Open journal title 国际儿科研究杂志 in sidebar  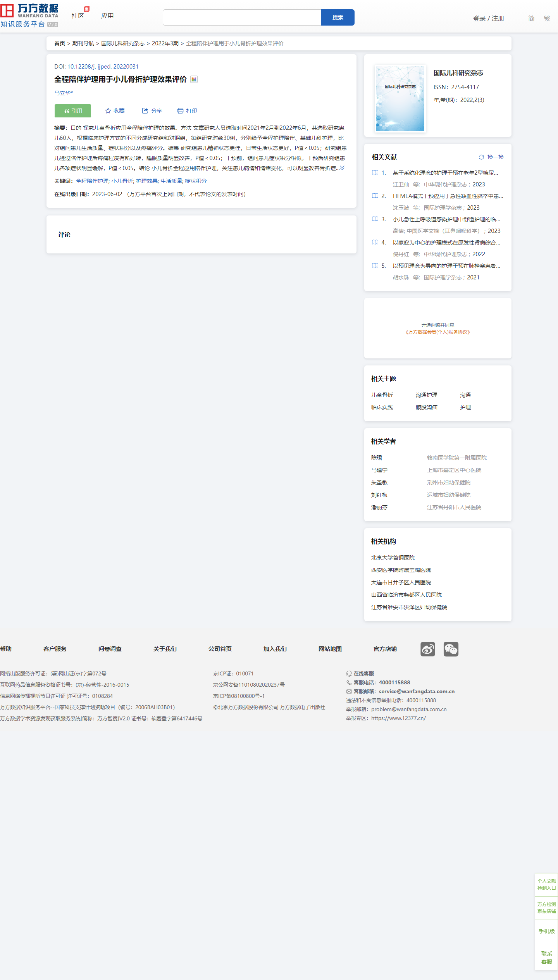[x=458, y=73]
